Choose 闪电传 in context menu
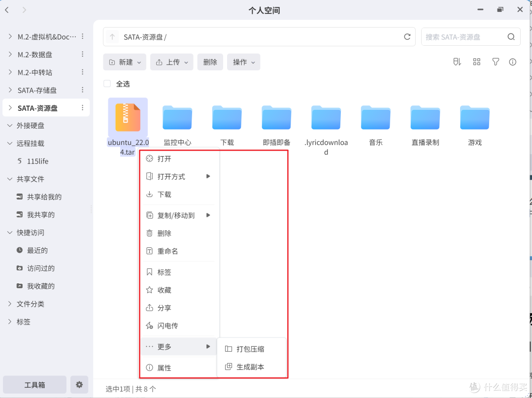This screenshot has height=398, width=532. point(178,326)
